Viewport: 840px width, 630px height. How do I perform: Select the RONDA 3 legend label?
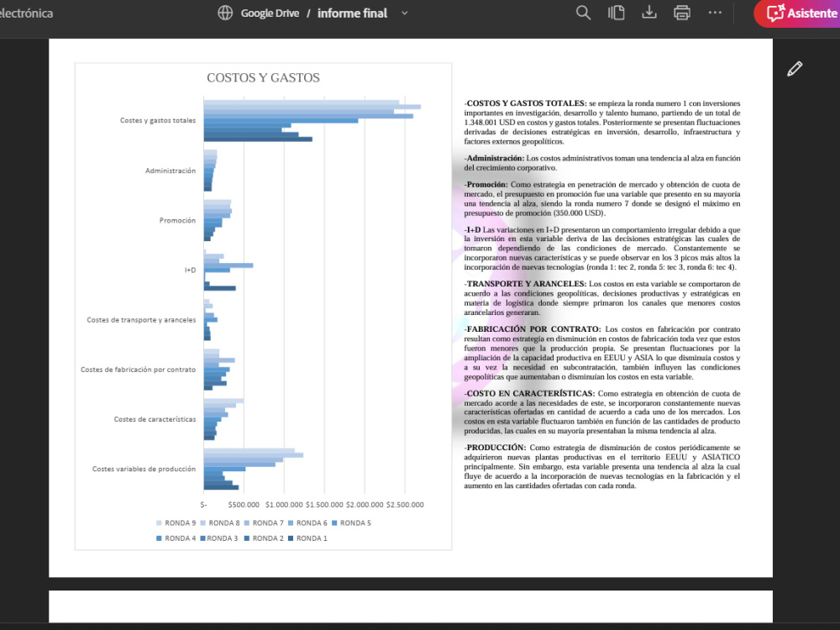[x=223, y=538]
